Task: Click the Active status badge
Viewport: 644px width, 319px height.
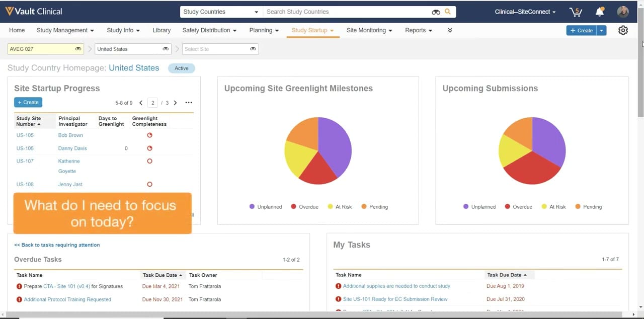Action: (x=181, y=68)
